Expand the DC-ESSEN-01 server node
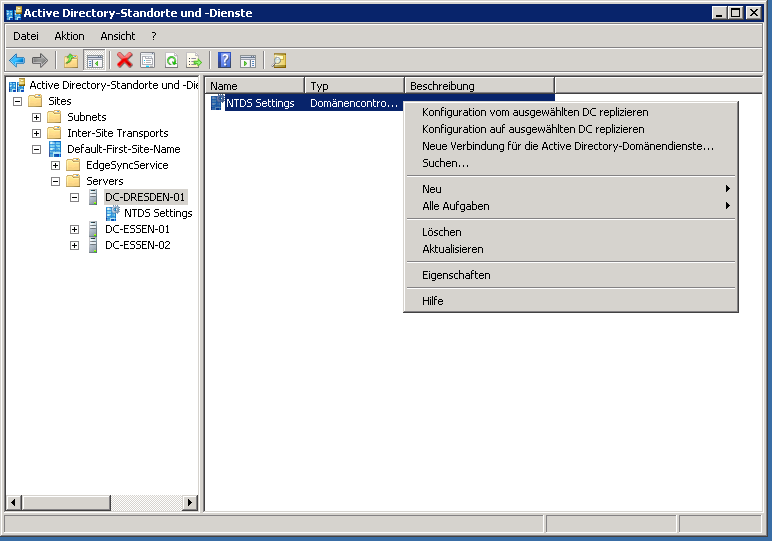Image resolution: width=772 pixels, height=541 pixels. pos(75,229)
